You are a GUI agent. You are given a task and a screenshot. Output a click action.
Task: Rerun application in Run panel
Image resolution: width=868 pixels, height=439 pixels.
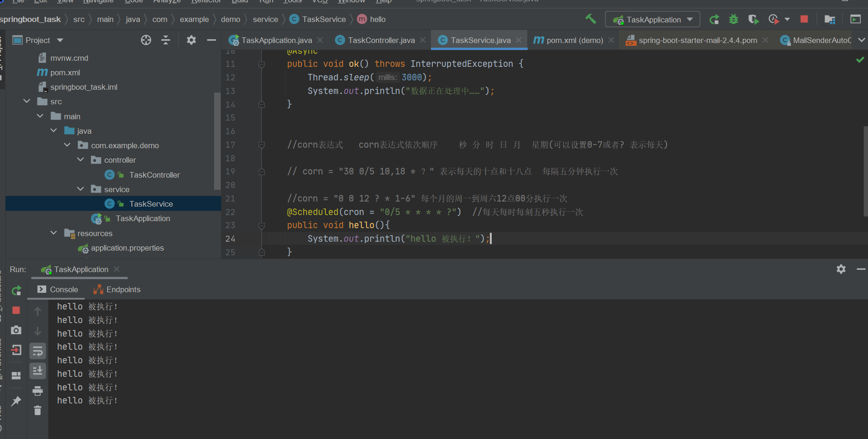click(16, 291)
